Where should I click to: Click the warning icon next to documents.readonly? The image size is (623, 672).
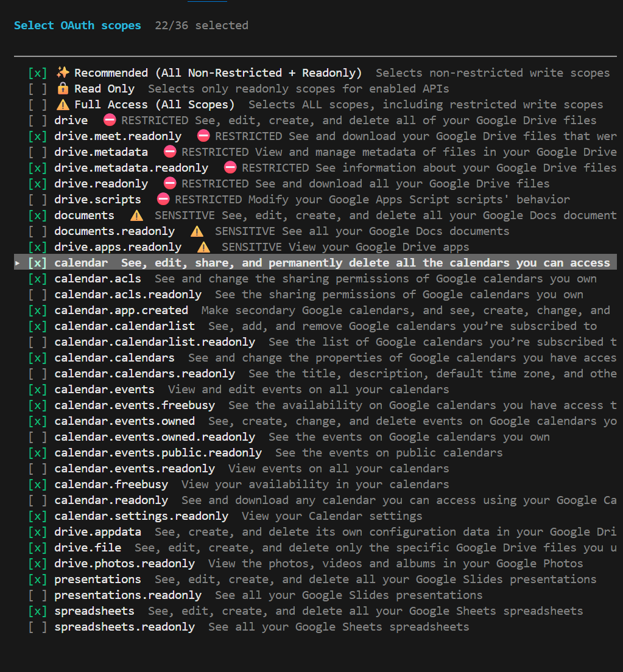tap(197, 231)
